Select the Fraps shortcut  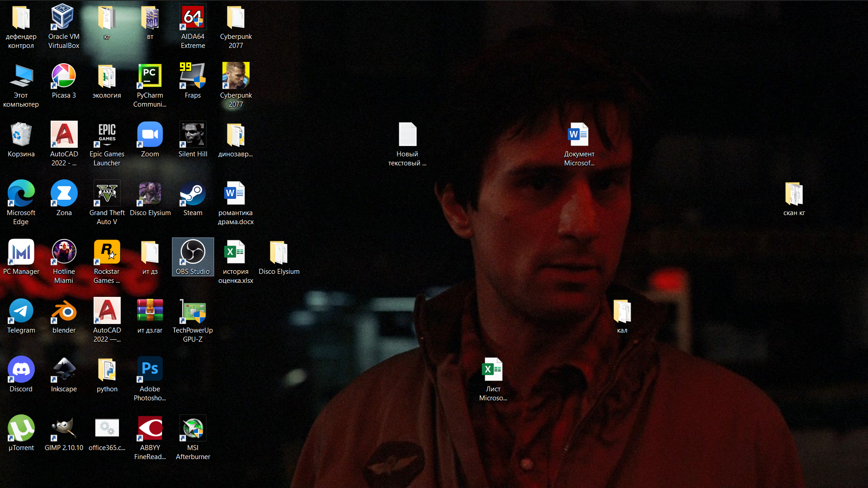click(193, 80)
